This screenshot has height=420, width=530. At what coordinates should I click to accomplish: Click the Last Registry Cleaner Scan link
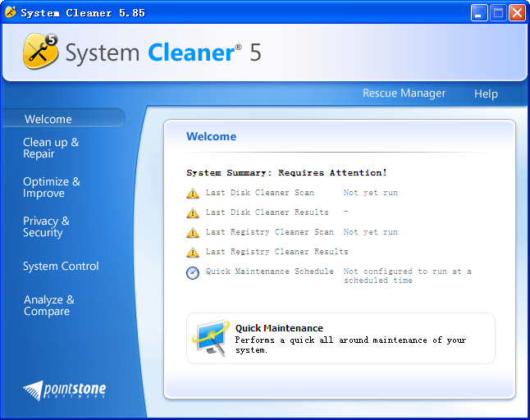pyautogui.click(x=270, y=232)
